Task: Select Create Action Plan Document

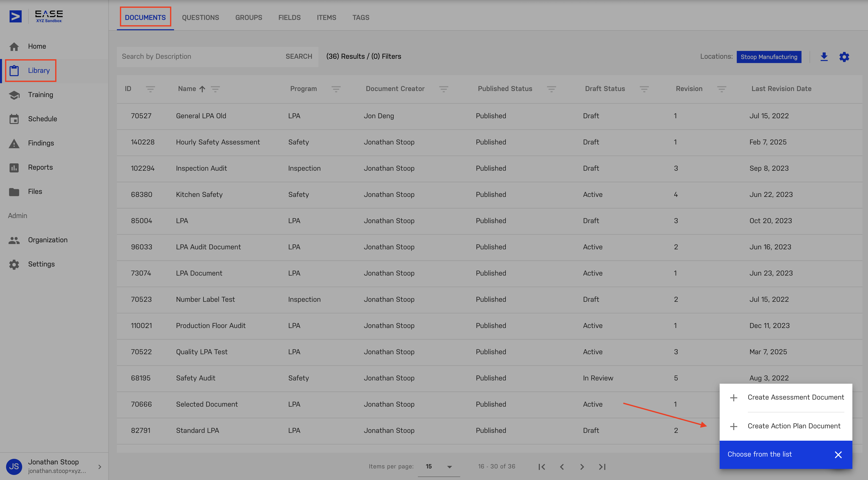Action: click(786, 426)
